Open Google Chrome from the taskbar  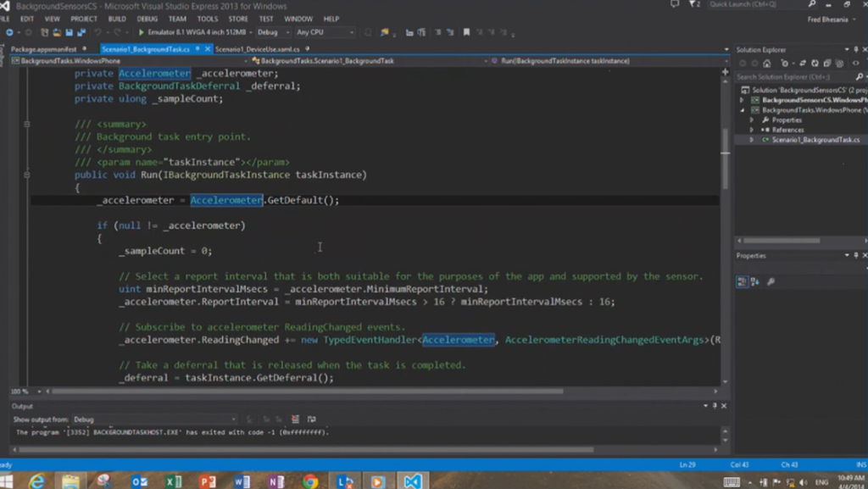(x=310, y=481)
